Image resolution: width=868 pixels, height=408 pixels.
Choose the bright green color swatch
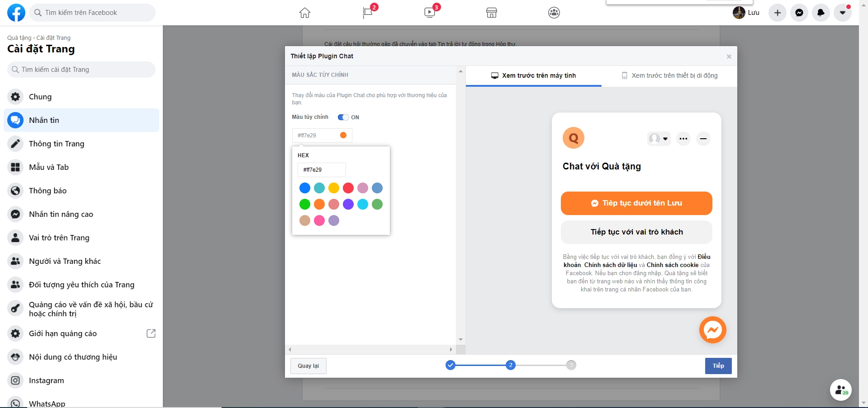point(305,204)
